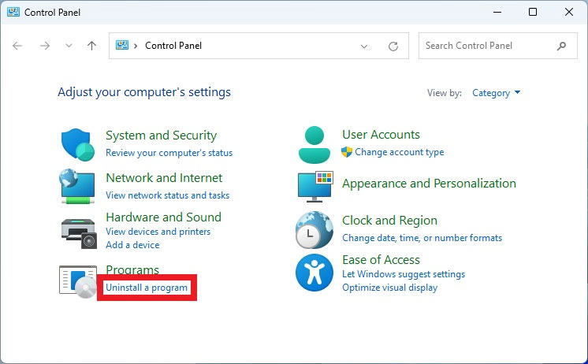Go up one level with up arrow
Screen dimensions: 588x364
click(x=92, y=46)
